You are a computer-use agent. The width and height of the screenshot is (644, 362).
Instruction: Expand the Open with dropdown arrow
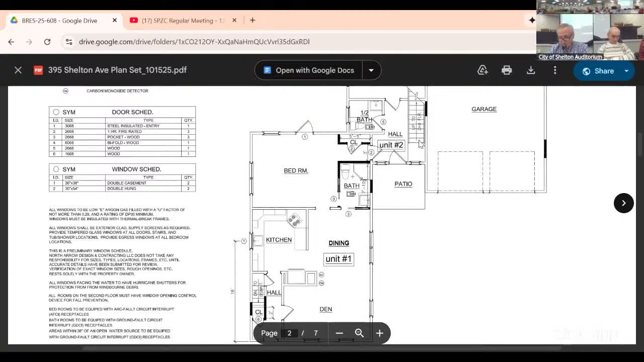coord(371,70)
